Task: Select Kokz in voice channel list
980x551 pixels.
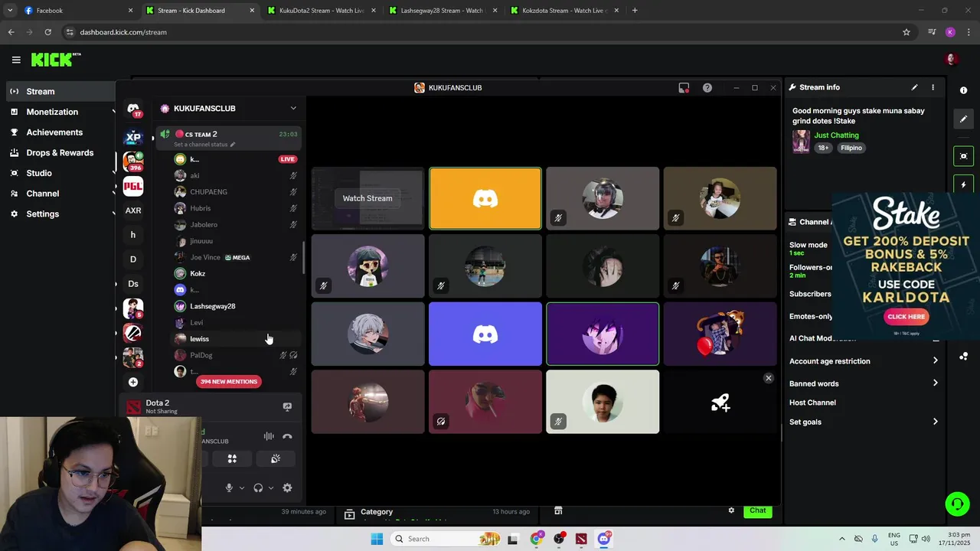Action: tap(198, 273)
